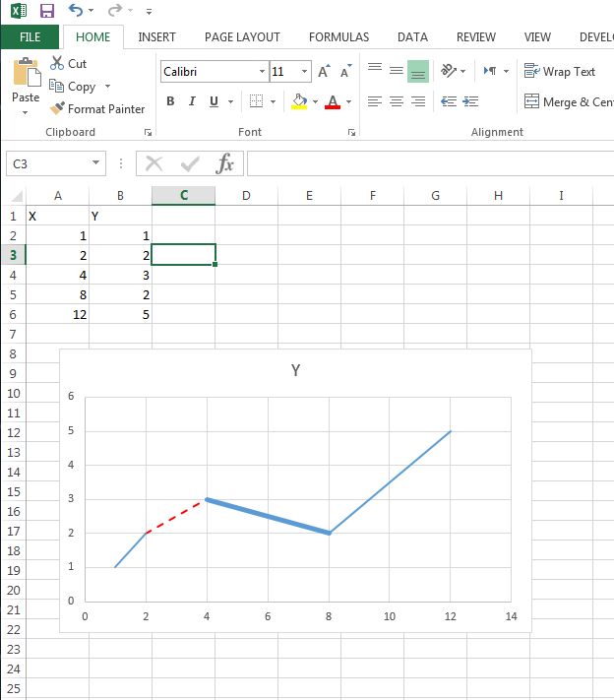
Task: Open the Copy dropdown arrow
Action: pyautogui.click(x=107, y=86)
